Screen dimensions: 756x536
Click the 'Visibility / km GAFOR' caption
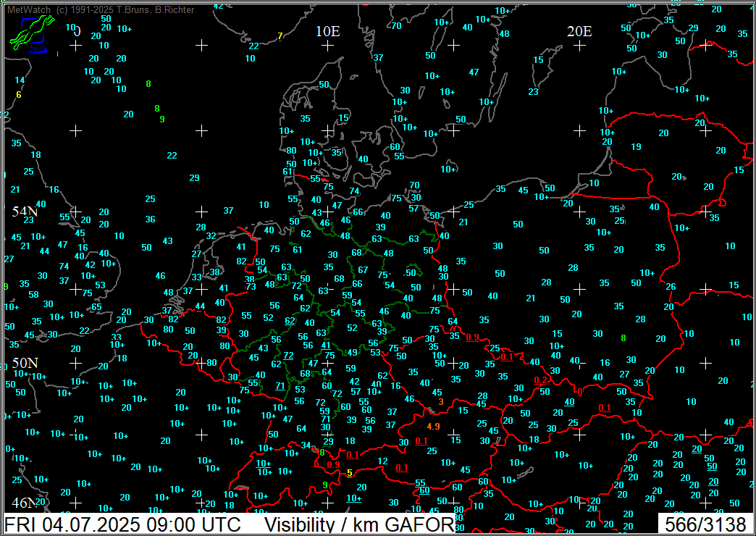tap(360, 525)
